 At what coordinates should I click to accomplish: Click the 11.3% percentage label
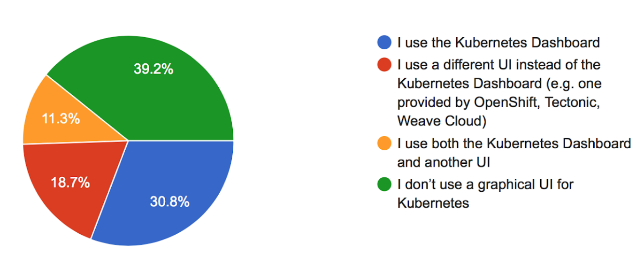[x=61, y=119]
